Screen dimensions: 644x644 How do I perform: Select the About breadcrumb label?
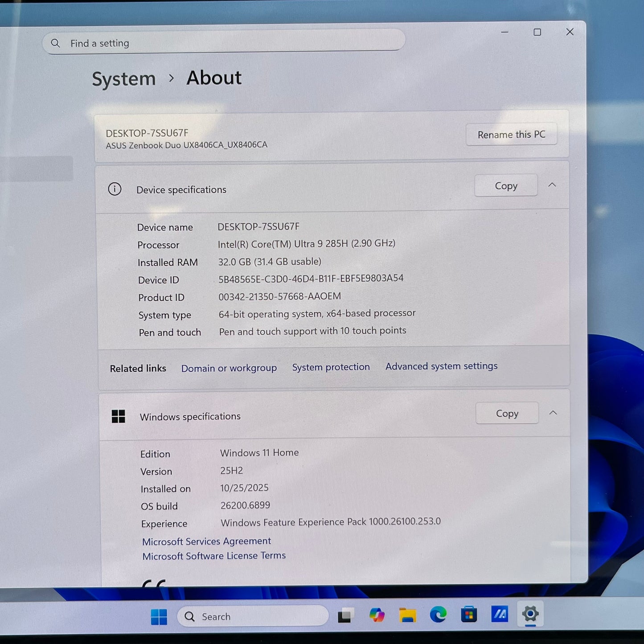click(214, 78)
